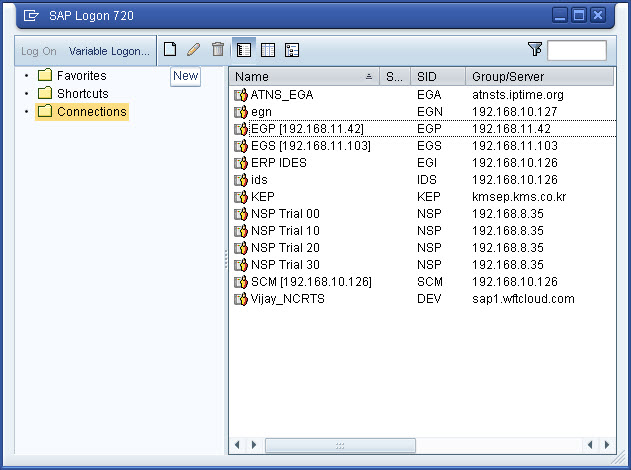Image resolution: width=631 pixels, height=470 pixels.
Task: Click the Shortcuts folder icon
Action: click(45, 93)
